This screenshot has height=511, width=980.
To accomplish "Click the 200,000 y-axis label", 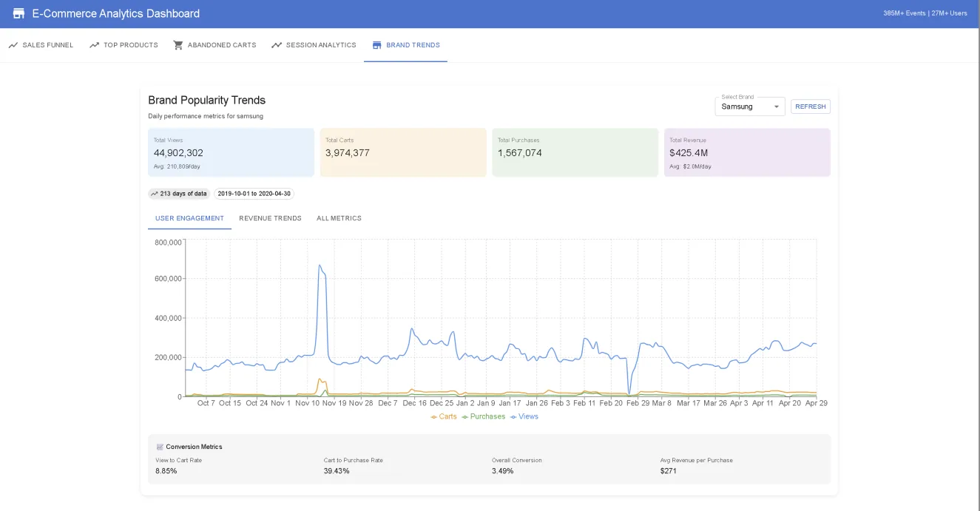I will pyautogui.click(x=168, y=357).
